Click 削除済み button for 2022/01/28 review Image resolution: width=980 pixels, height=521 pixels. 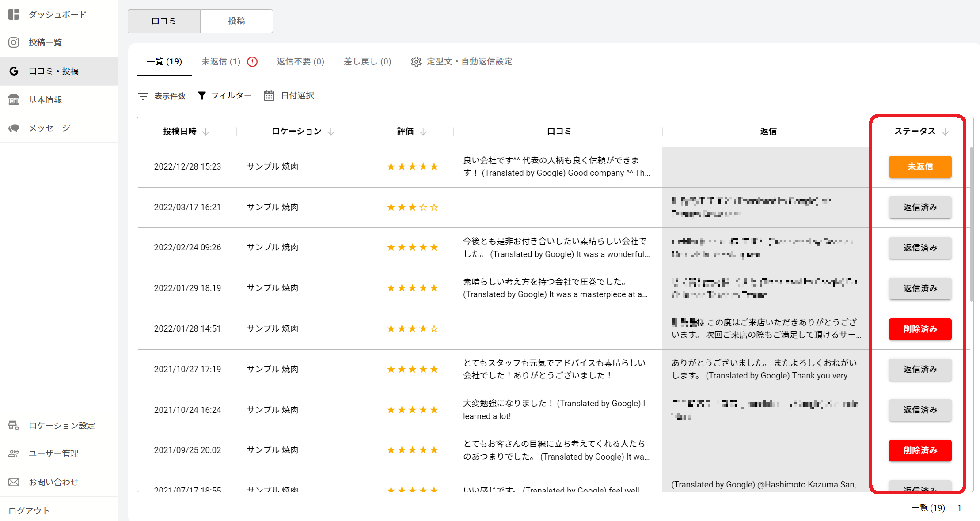920,329
